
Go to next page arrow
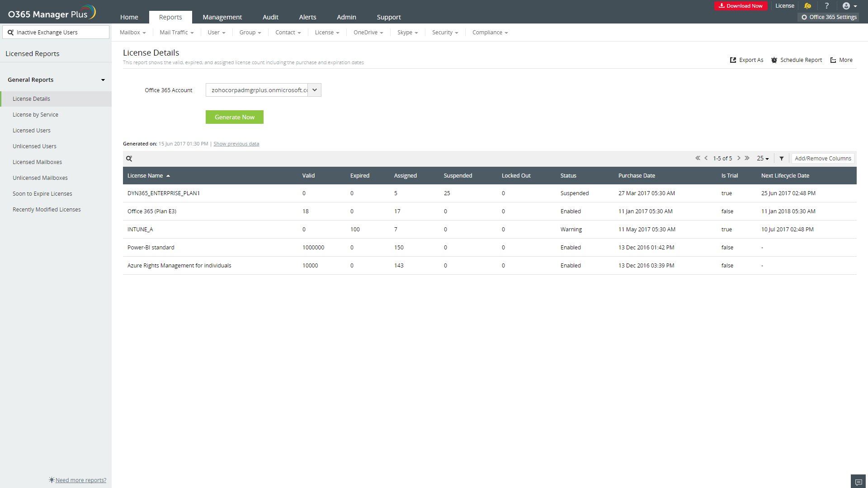point(739,158)
